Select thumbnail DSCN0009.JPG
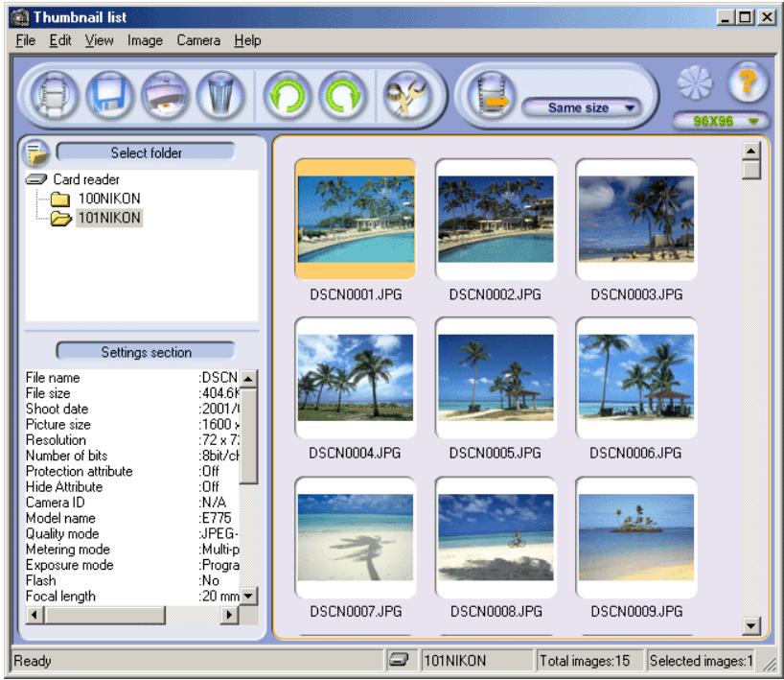Viewport: 784px width, 680px height. point(636,537)
